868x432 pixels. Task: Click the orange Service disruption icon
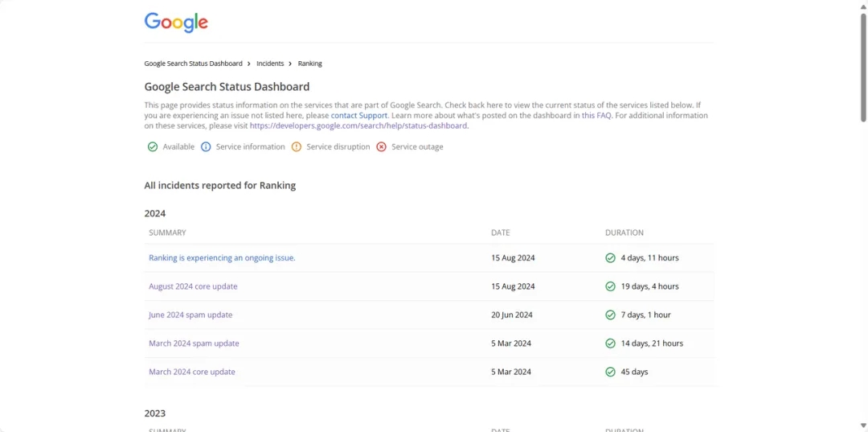[297, 147]
